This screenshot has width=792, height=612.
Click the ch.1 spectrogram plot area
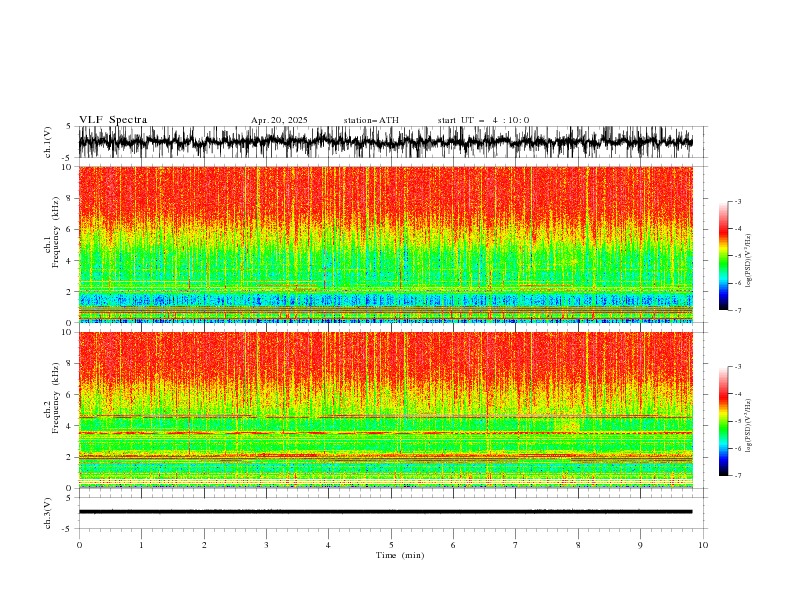coord(385,244)
